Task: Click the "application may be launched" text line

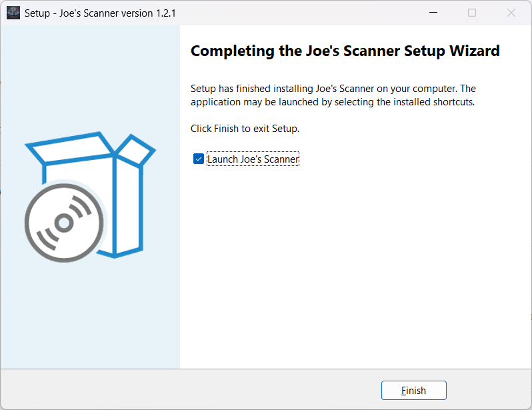Action: click(332, 102)
